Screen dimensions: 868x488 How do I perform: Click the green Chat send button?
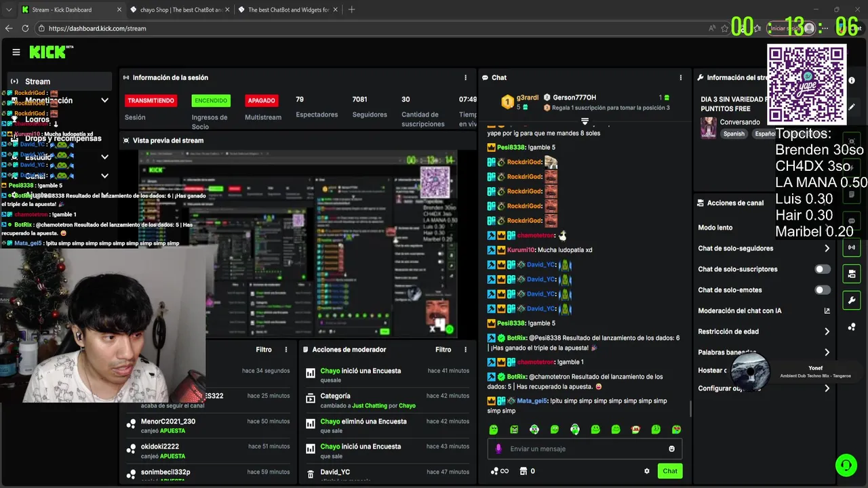coord(670,471)
